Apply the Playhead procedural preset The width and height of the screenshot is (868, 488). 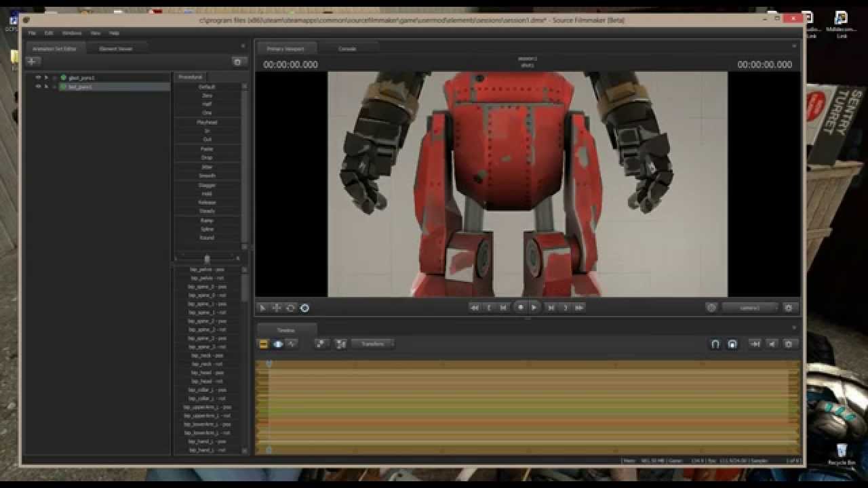click(x=207, y=122)
